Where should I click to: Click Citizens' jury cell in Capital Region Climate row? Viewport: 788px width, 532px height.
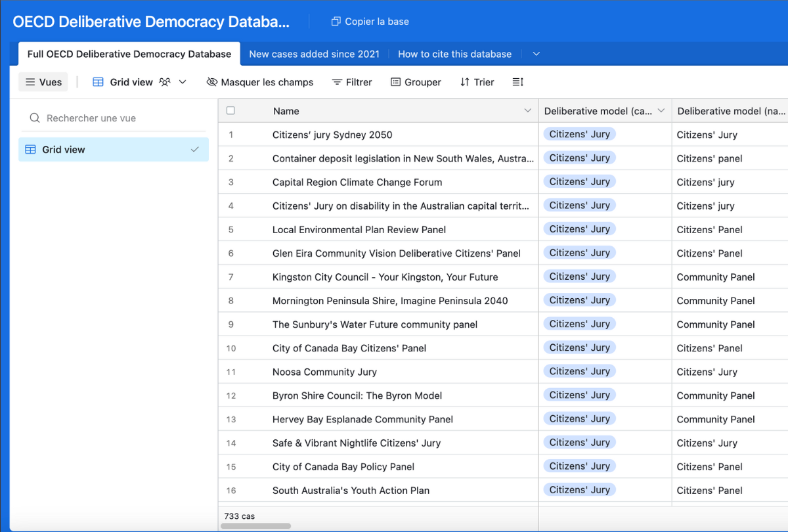pos(730,182)
